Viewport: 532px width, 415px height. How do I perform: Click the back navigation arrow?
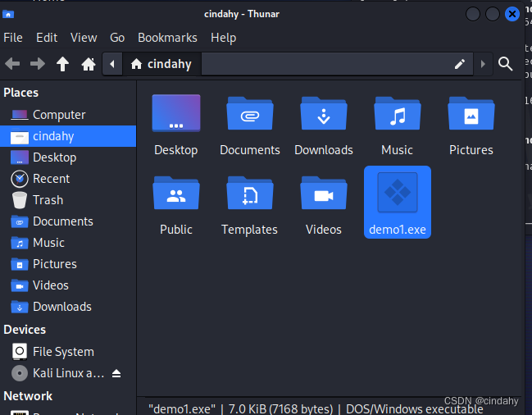(x=12, y=64)
